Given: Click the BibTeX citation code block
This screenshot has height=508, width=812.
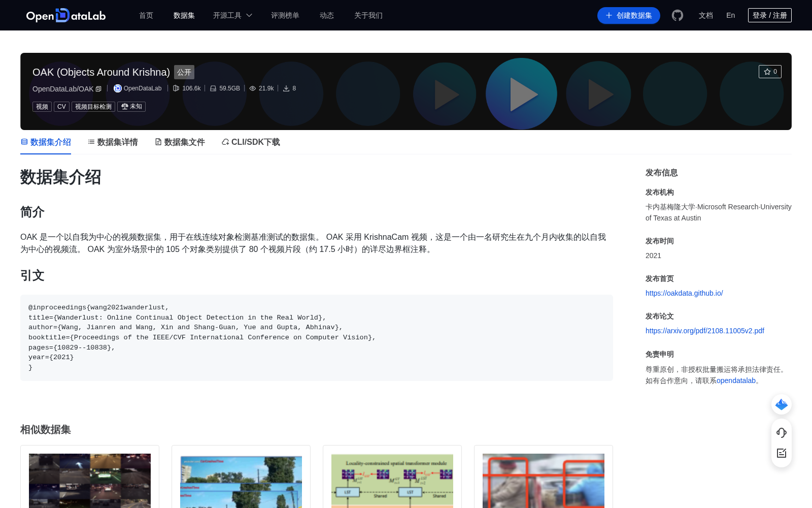Looking at the screenshot, I should tap(317, 338).
